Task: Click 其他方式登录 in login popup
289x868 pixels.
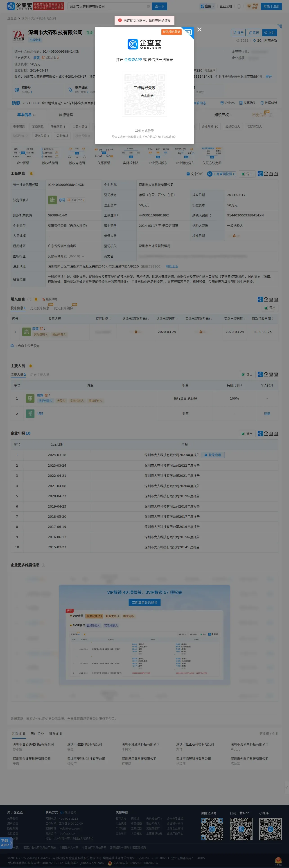Action: [144, 131]
